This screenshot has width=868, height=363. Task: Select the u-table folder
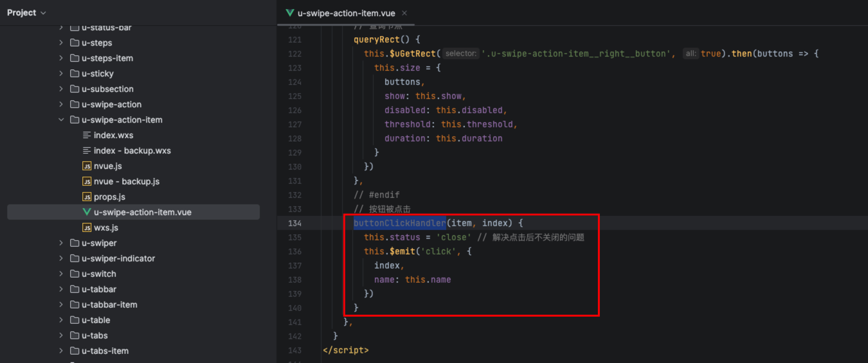[95, 320]
